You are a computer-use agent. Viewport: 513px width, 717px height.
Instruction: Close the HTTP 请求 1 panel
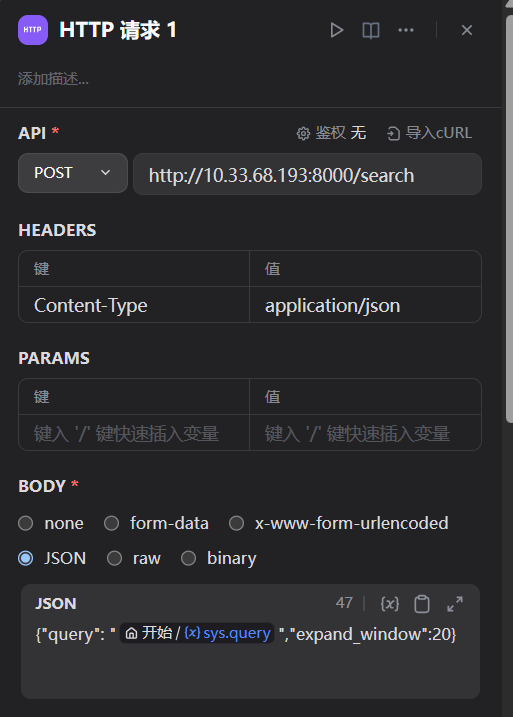[x=467, y=30]
